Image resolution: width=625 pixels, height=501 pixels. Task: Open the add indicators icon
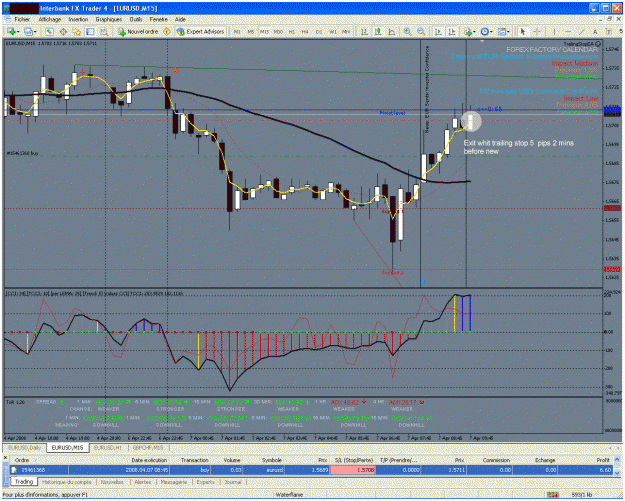[468, 31]
